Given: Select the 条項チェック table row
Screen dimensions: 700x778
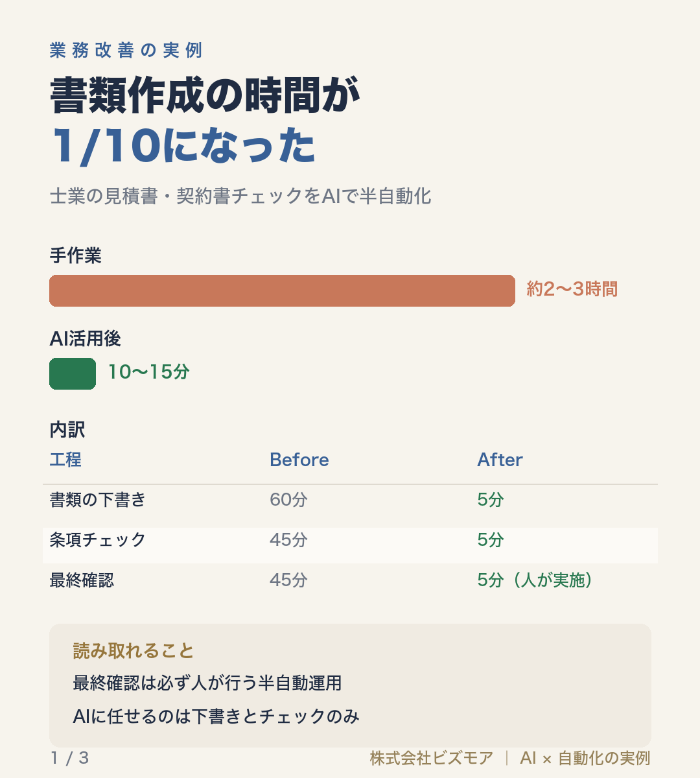Looking at the screenshot, I should (350, 540).
